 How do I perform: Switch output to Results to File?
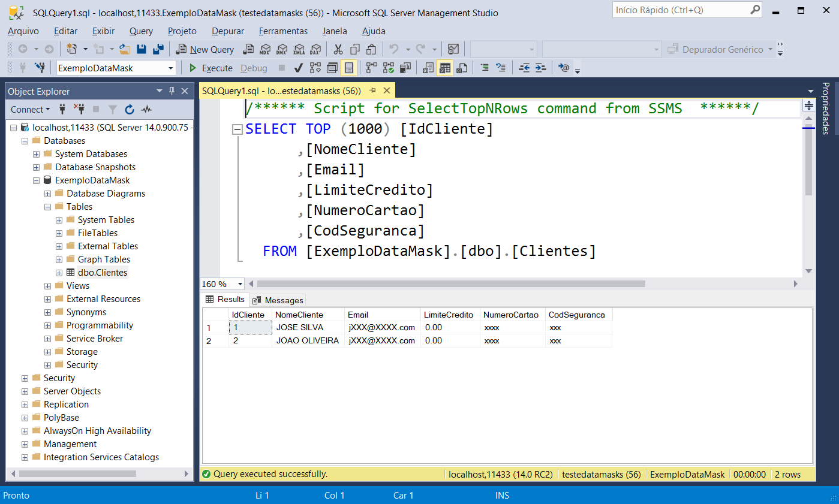coord(462,68)
